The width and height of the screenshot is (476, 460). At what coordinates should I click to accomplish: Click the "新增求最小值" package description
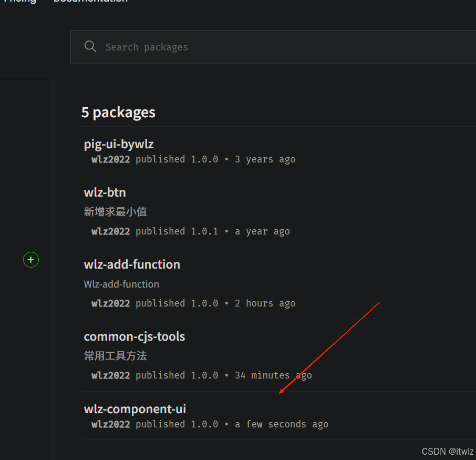[x=115, y=212]
